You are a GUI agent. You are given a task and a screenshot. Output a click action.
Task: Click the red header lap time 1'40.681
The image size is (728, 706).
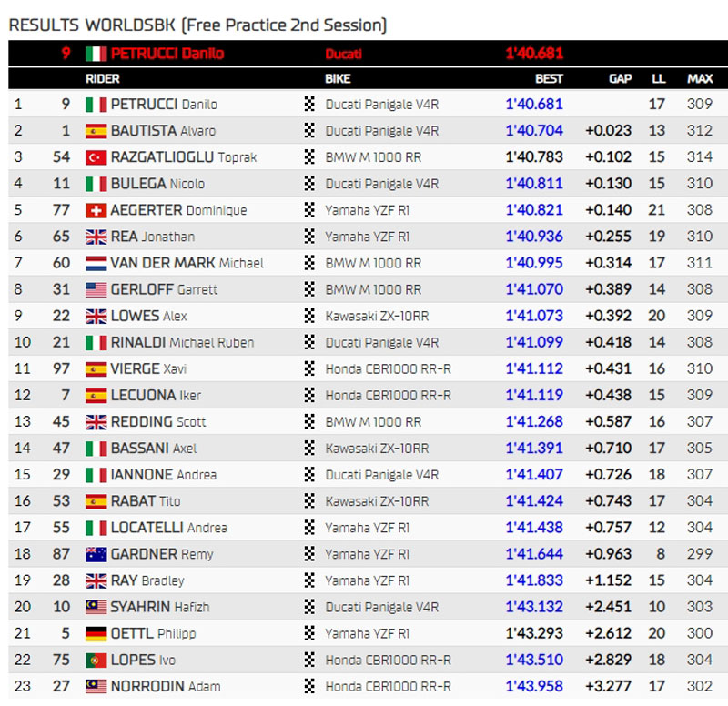pyautogui.click(x=534, y=54)
